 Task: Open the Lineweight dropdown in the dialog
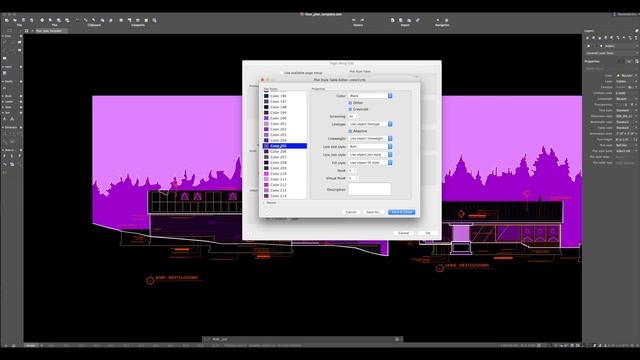[370, 138]
